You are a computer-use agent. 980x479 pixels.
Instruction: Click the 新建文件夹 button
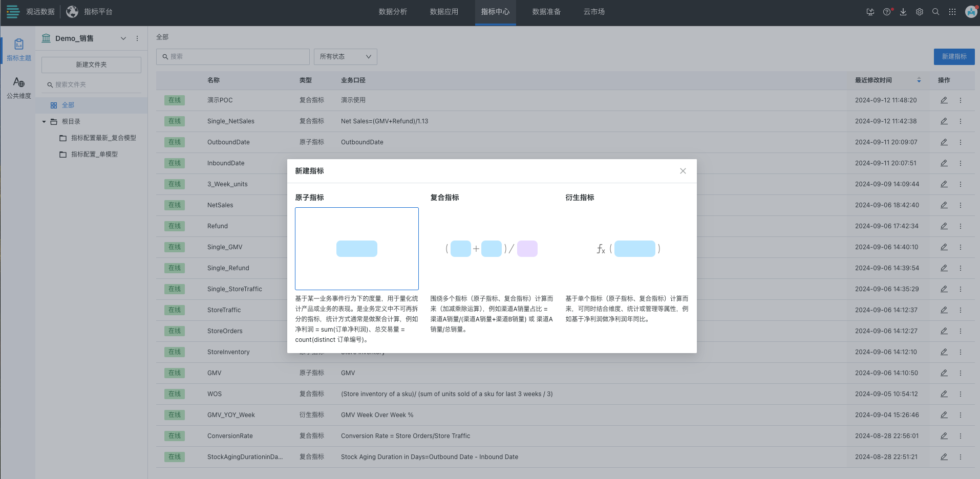pos(91,64)
